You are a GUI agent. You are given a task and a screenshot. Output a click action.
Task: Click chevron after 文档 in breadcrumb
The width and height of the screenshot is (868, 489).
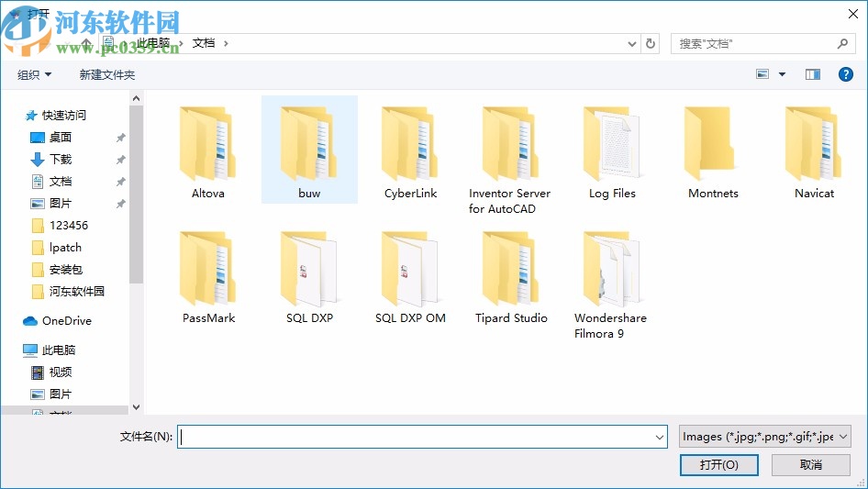(x=226, y=43)
